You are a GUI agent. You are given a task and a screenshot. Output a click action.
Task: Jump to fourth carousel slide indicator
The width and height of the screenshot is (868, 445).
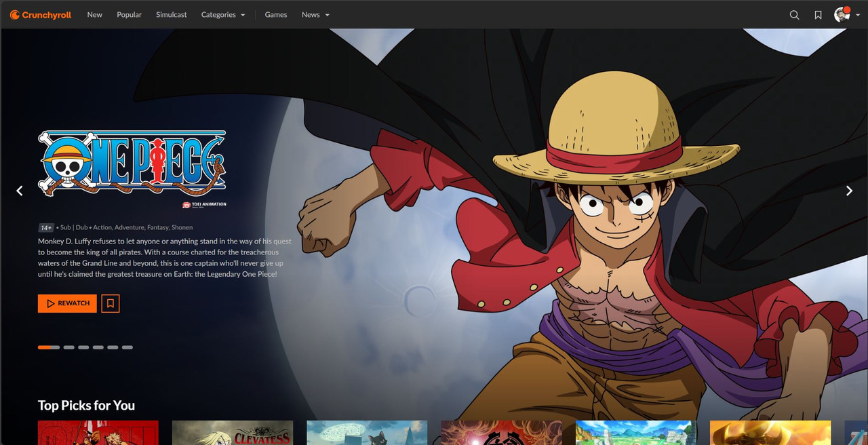click(x=98, y=347)
